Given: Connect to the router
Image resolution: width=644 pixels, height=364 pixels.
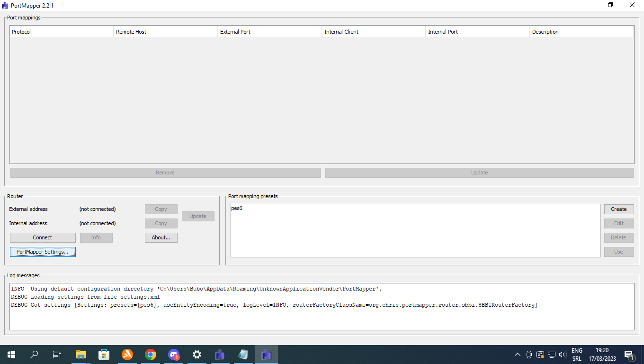Looking at the screenshot, I should [x=43, y=237].
